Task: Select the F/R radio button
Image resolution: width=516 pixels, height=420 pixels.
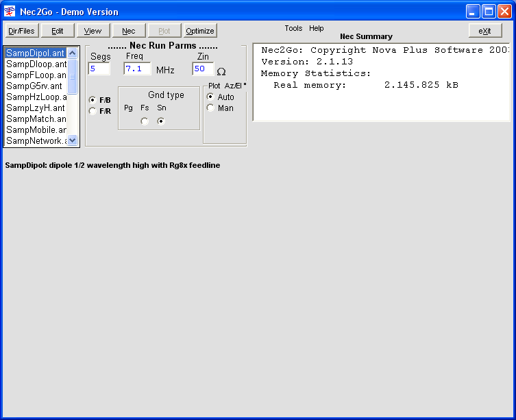Action: tap(93, 111)
